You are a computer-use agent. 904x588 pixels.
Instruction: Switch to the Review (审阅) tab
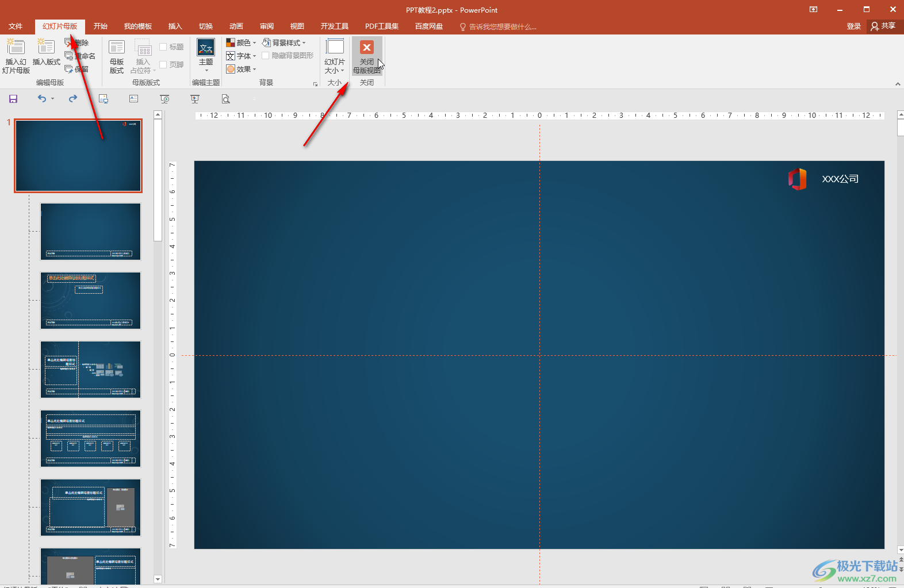click(x=267, y=26)
